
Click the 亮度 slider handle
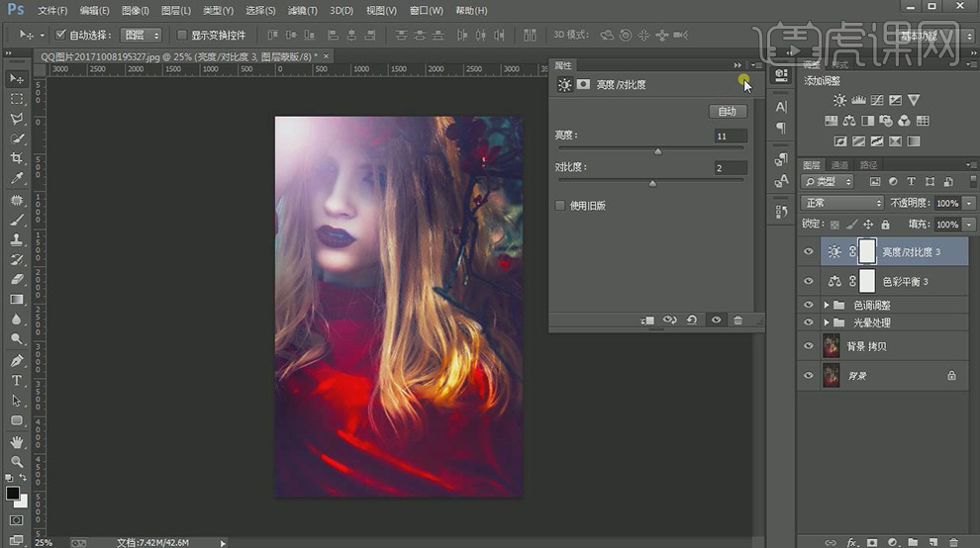(658, 151)
